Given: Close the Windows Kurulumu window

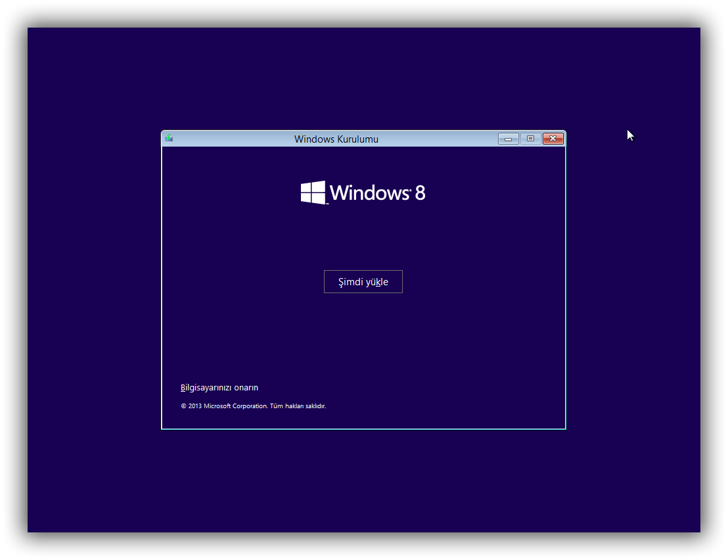Looking at the screenshot, I should [553, 139].
